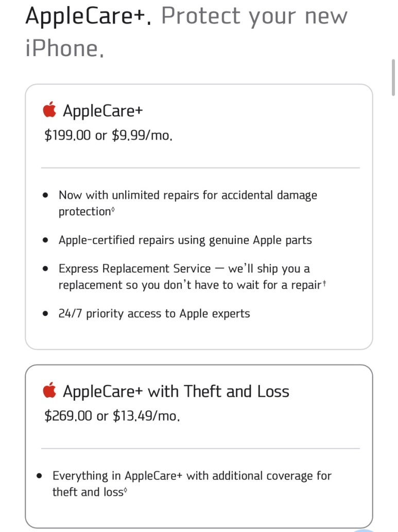Click the Apple logo in Theft and Loss card

tap(49, 390)
